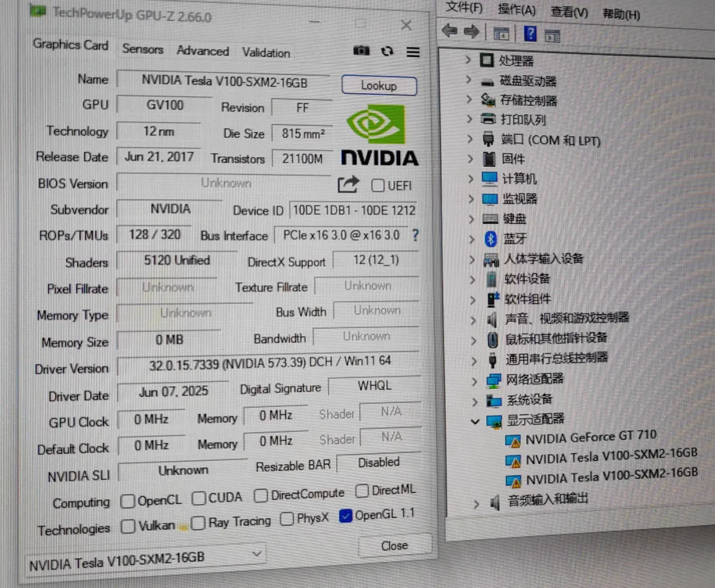Toggle the Vulkan checkbox
Image resolution: width=715 pixels, height=588 pixels.
point(128,526)
